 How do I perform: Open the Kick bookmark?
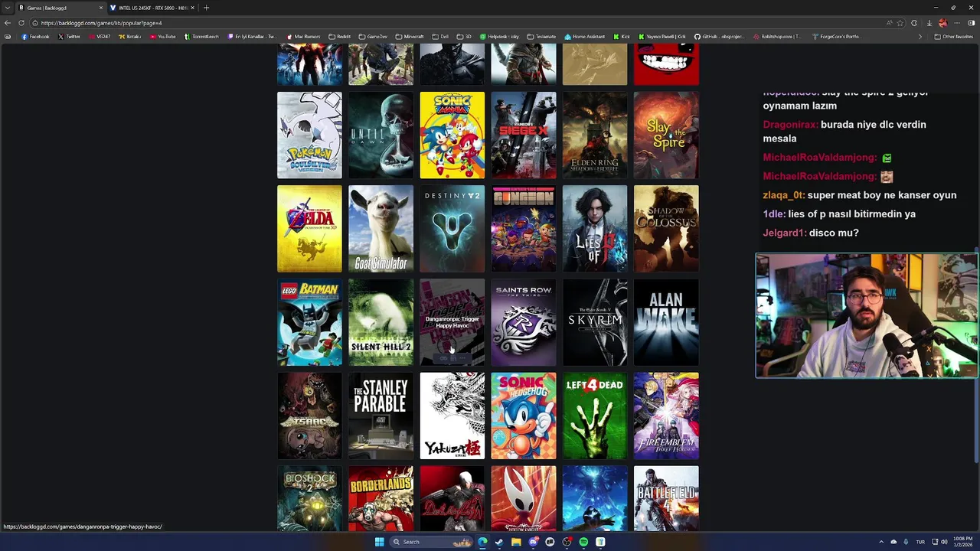click(x=622, y=37)
